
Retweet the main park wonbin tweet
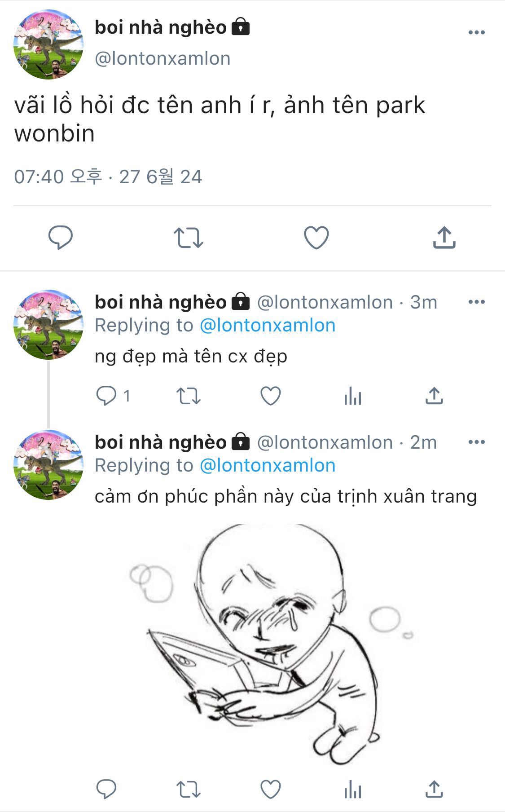tap(188, 238)
